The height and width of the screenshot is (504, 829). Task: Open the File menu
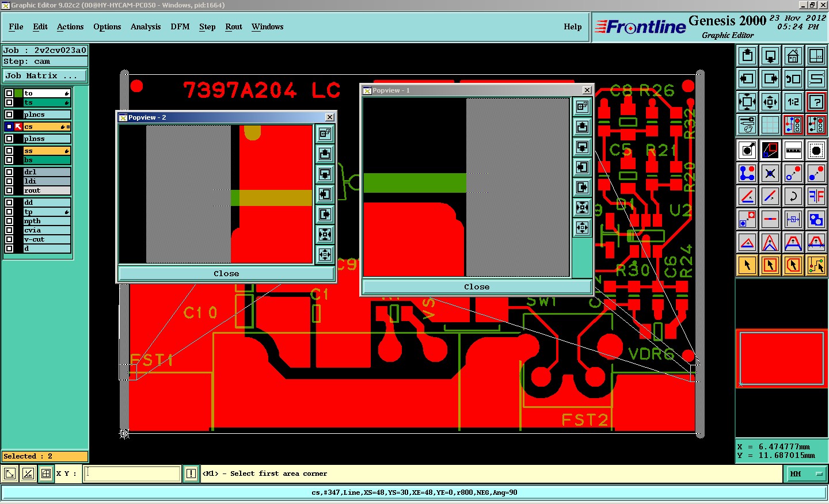coord(16,27)
